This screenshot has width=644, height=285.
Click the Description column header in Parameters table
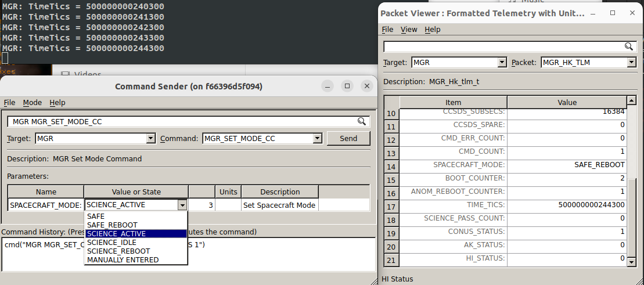point(280,192)
